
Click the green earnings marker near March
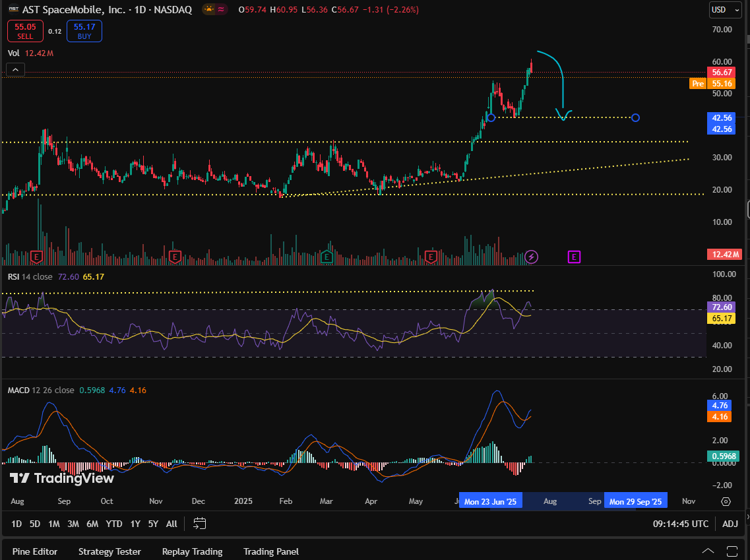pos(327,257)
